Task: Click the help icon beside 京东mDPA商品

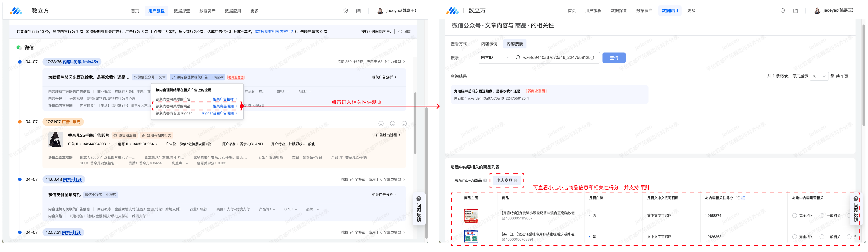Action: coord(485,180)
